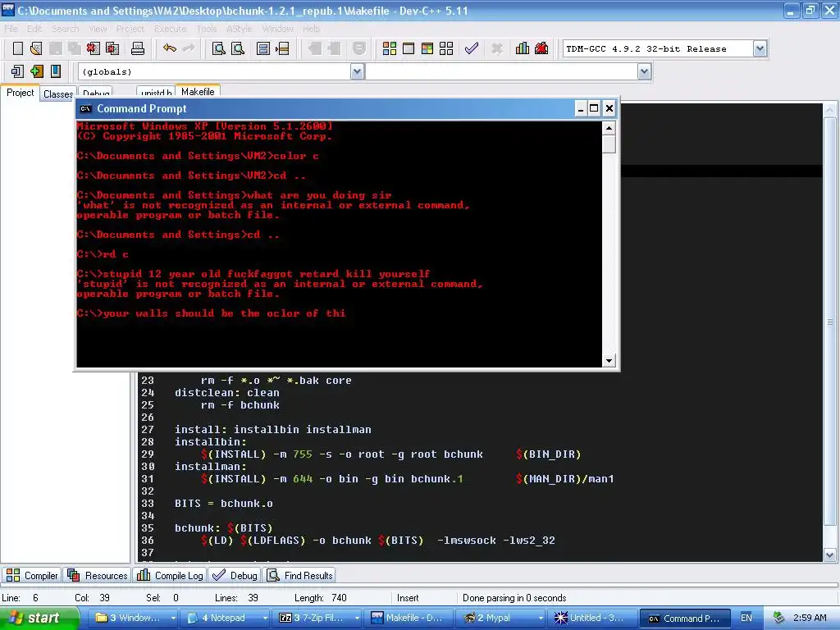Switch to Makefile - Dev-C++ taskbar button
This screenshot has height=630, width=840.
409,619
